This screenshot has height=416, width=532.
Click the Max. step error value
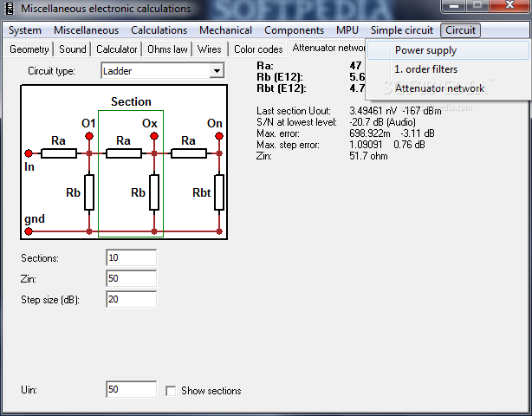point(387,145)
